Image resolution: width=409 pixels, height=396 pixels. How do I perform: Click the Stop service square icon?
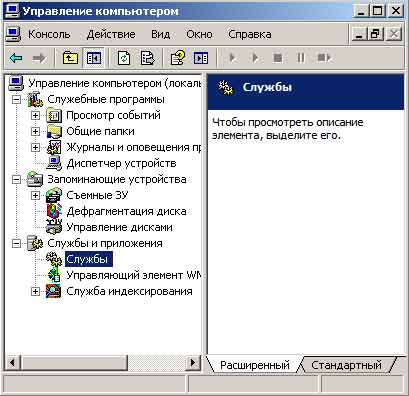coord(278,58)
